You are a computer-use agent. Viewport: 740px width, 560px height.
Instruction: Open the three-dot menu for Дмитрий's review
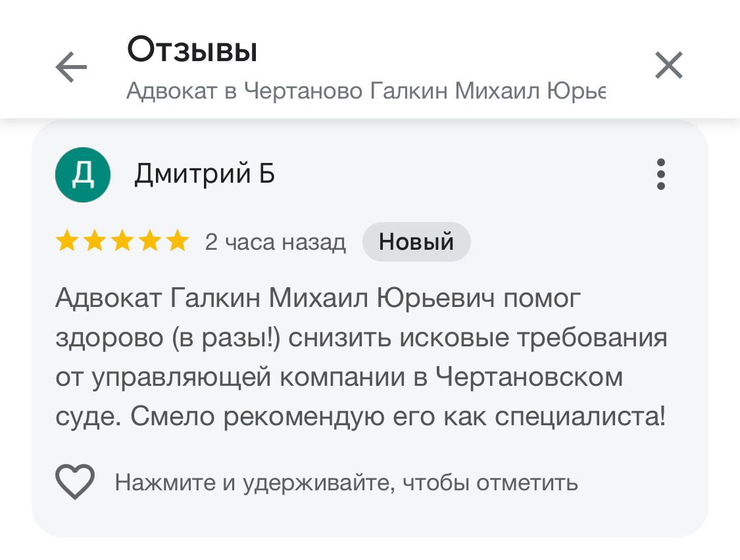[x=660, y=175]
